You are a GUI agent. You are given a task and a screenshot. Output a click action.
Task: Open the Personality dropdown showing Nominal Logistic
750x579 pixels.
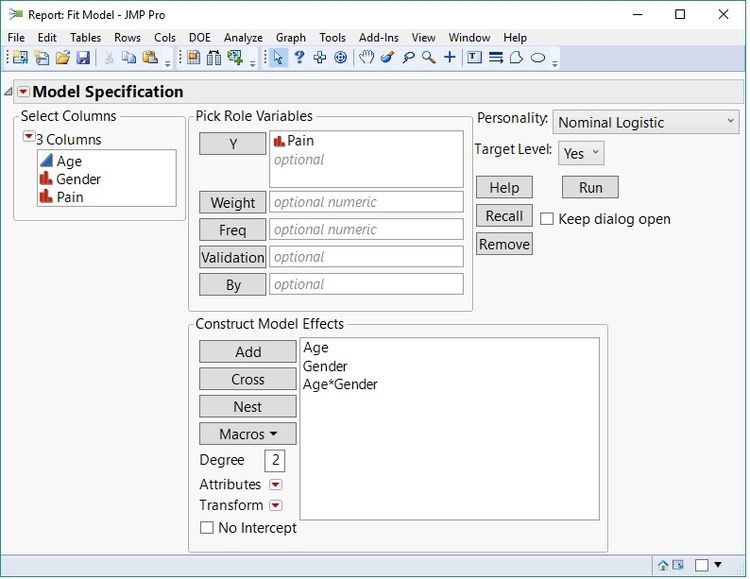(x=646, y=122)
